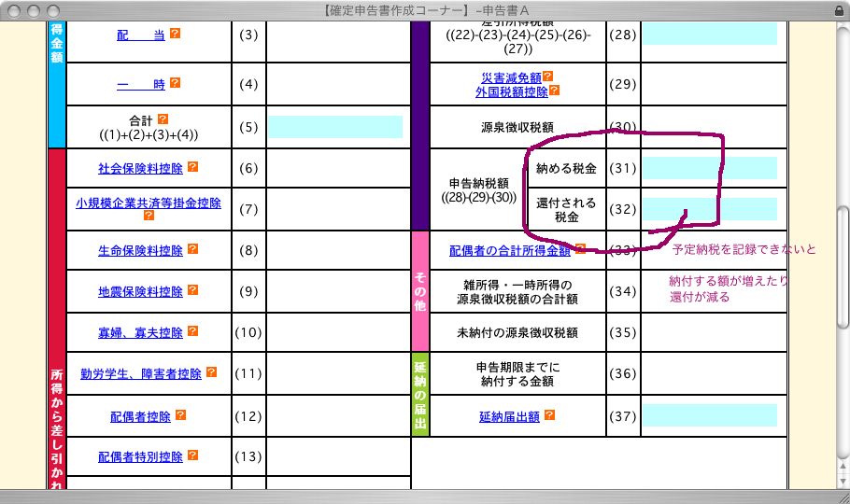Open help icon for 地震保険料控除

[192, 291]
